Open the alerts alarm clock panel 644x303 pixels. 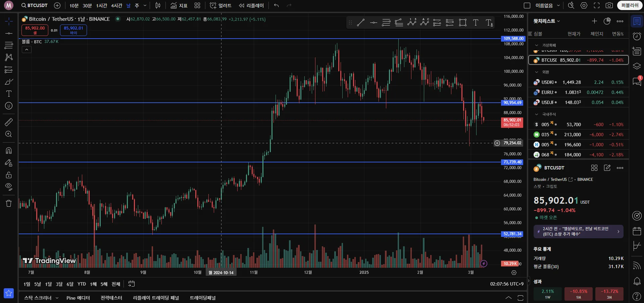coord(637,36)
